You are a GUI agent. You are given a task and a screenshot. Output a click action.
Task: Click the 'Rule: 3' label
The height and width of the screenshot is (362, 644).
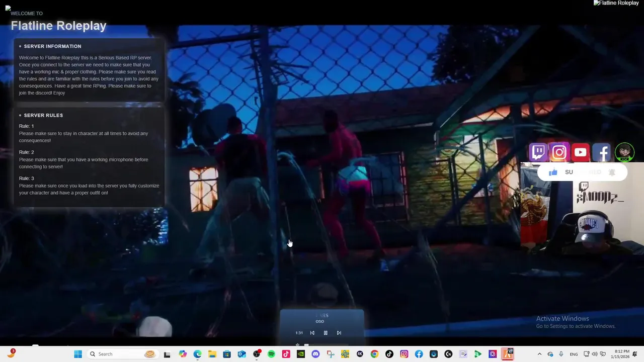pos(27,178)
